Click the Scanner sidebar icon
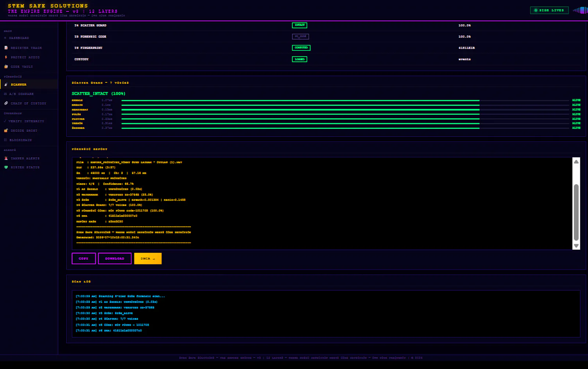 click(x=6, y=84)
